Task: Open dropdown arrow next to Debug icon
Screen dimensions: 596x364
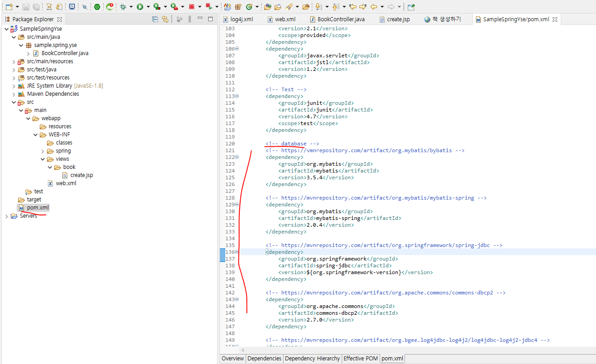Action: [131, 7]
